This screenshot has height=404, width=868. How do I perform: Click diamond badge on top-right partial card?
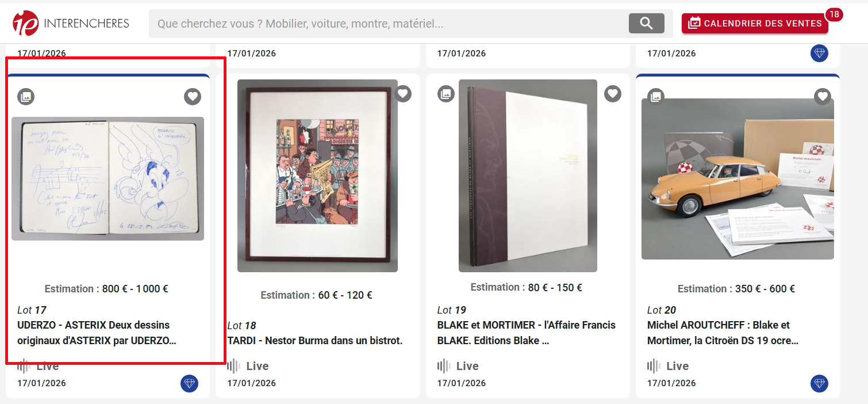[x=819, y=54]
